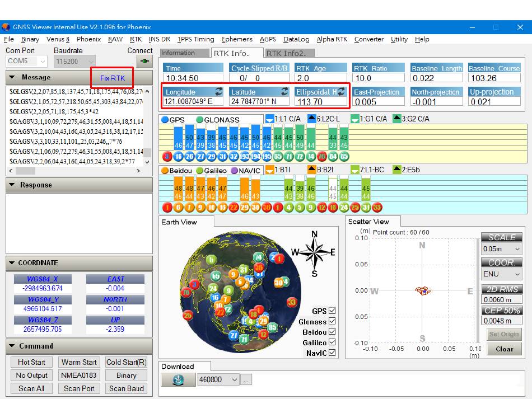Open the Com Port COM5 dropdown
Image resolution: width=532 pixels, height=399 pixels.
pos(26,62)
